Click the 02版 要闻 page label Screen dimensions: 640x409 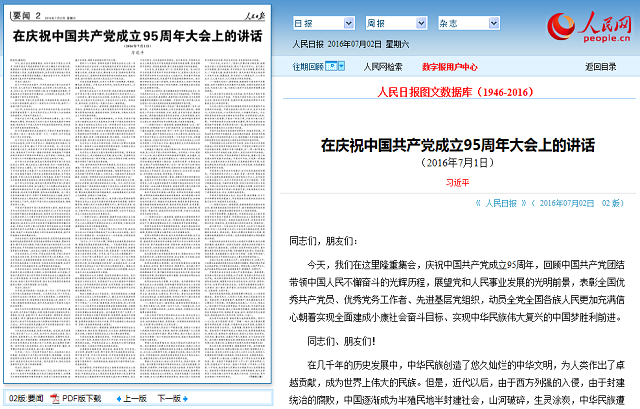tap(25, 398)
